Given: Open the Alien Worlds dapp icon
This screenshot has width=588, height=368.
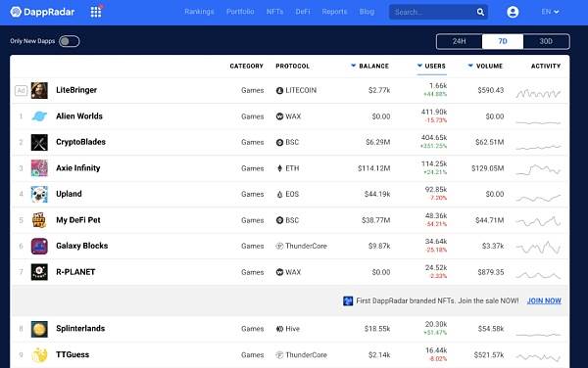Looking at the screenshot, I should point(39,116).
